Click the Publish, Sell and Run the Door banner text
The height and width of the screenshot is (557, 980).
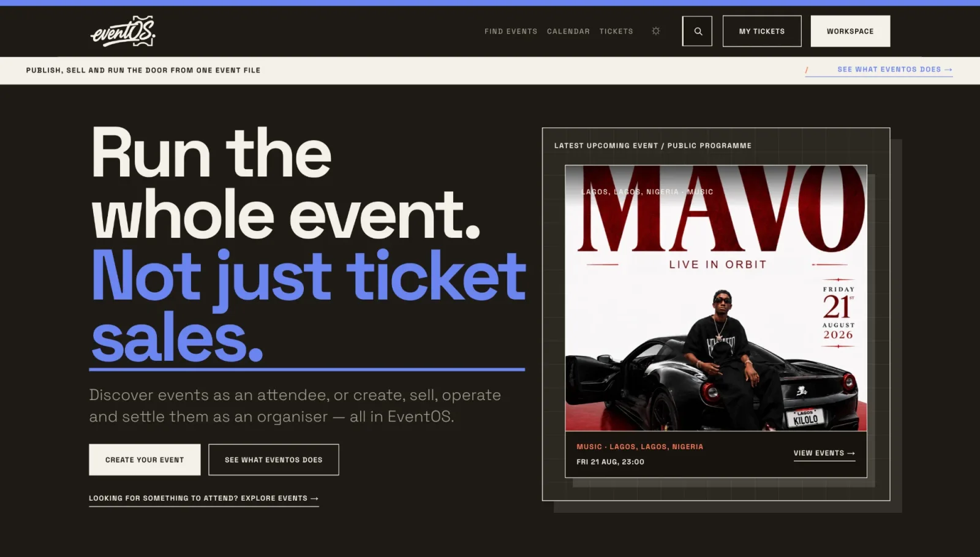(143, 70)
